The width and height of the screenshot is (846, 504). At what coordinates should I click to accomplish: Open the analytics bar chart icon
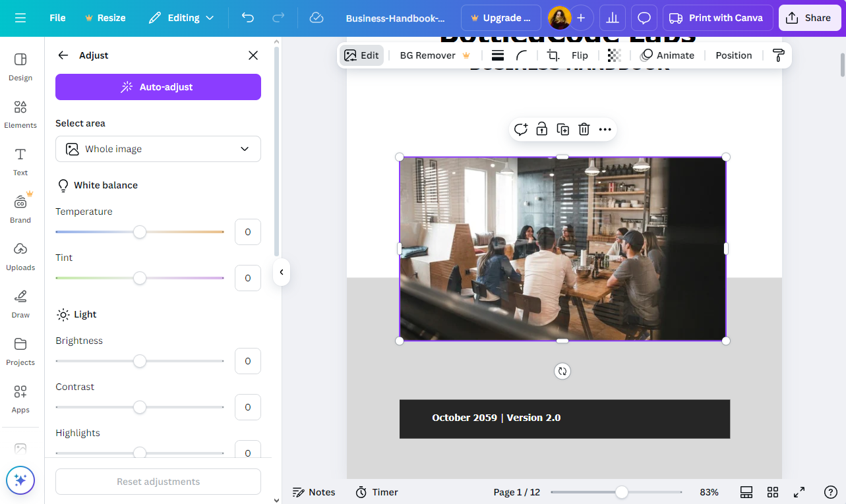coord(613,18)
